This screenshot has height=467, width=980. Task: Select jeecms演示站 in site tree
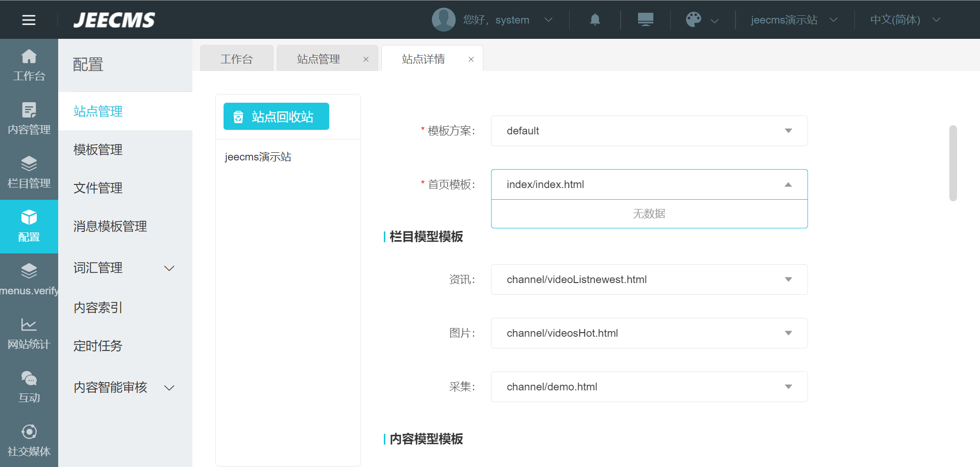click(258, 157)
